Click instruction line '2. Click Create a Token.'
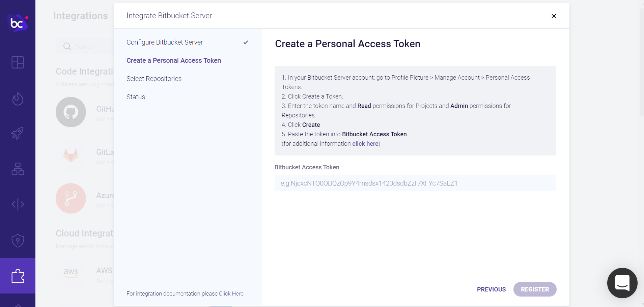Screen dimensions: 644x307 (312, 96)
